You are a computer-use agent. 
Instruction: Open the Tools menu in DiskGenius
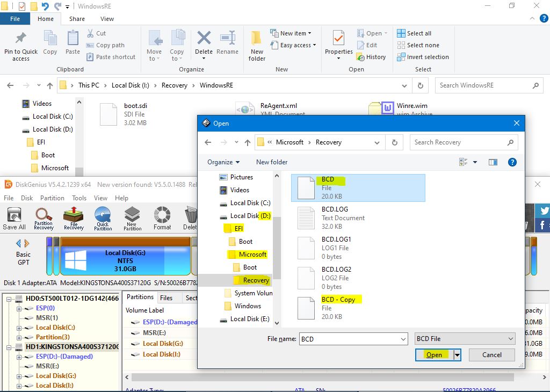(x=79, y=198)
